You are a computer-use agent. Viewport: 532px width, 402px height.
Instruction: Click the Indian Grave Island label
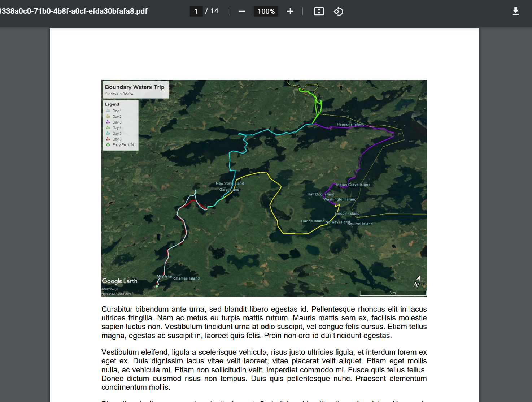click(353, 185)
